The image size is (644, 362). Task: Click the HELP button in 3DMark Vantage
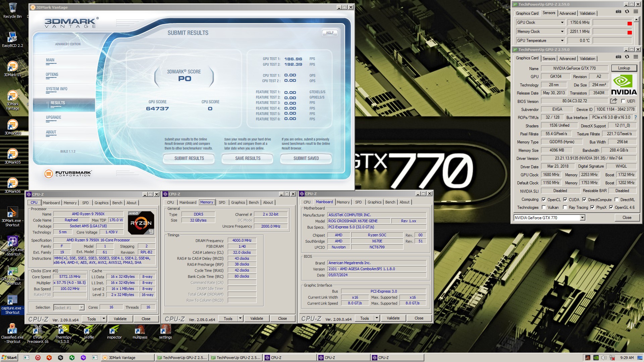click(x=330, y=33)
